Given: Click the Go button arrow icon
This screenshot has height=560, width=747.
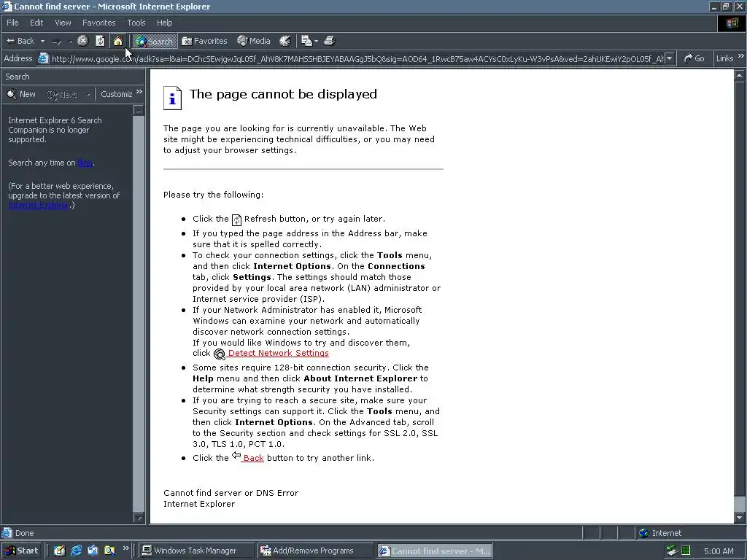Looking at the screenshot, I should coord(688,58).
